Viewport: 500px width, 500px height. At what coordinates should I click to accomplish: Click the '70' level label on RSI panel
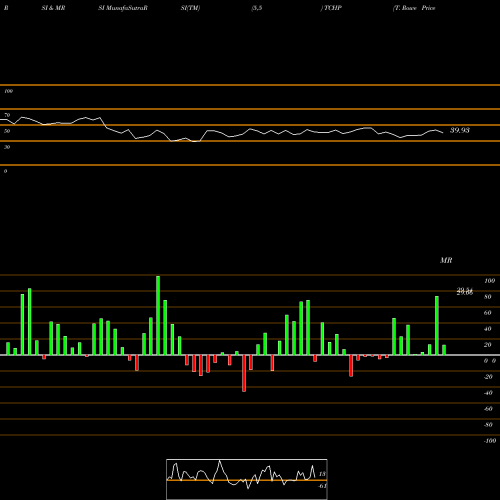[7, 115]
